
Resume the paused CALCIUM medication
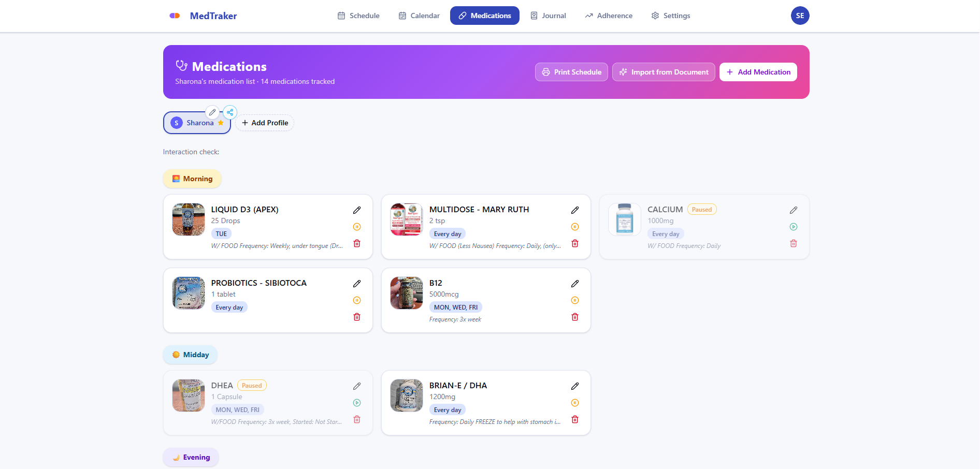794,227
